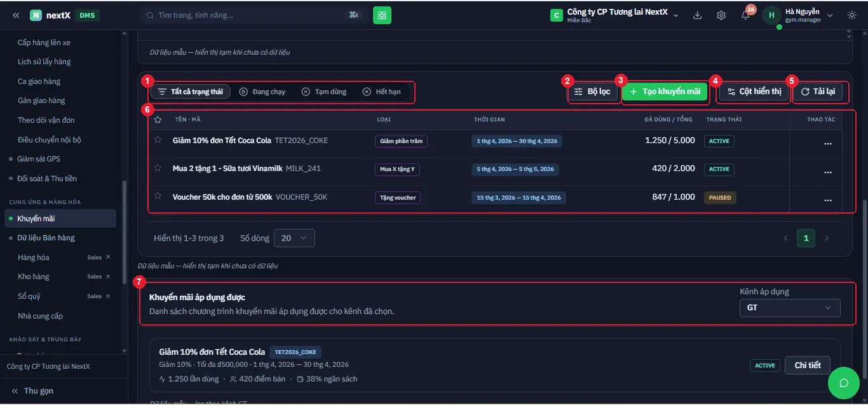868x405 pixels.
Task: Go to next page arrow in pagination
Action: point(827,238)
